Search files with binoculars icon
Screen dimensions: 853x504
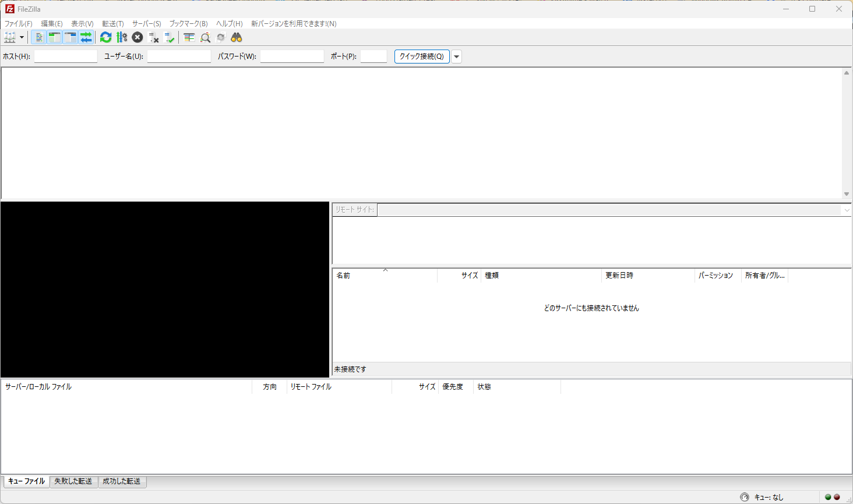pyautogui.click(x=236, y=37)
